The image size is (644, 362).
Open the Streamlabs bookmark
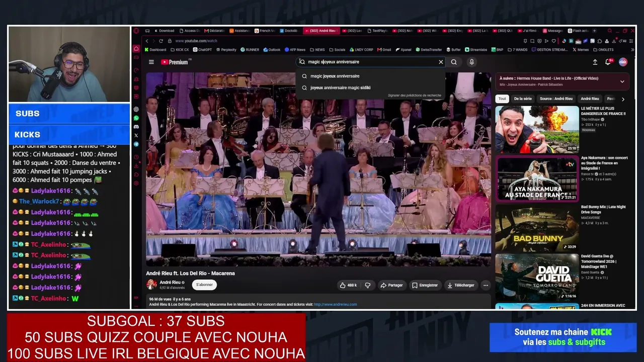(x=476, y=50)
